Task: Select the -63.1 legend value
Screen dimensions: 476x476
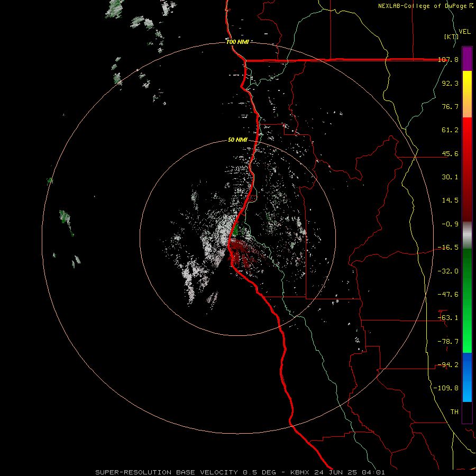Action: pos(448,318)
